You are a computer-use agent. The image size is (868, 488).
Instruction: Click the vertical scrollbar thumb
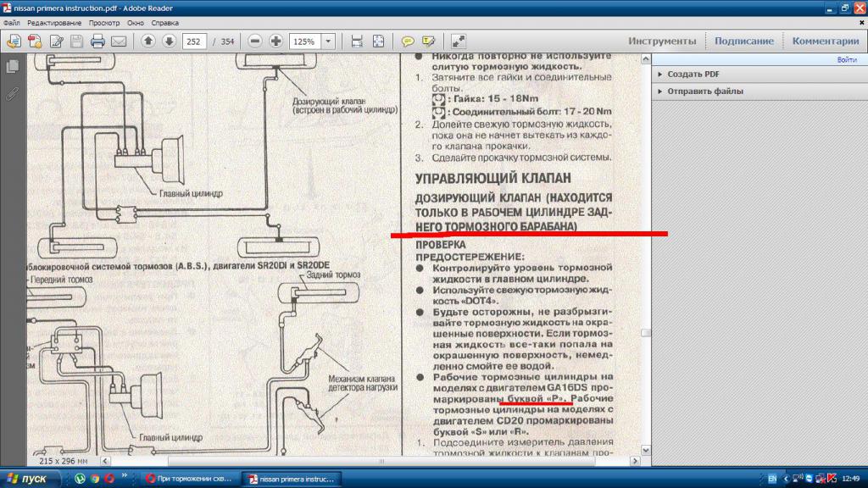click(645, 333)
